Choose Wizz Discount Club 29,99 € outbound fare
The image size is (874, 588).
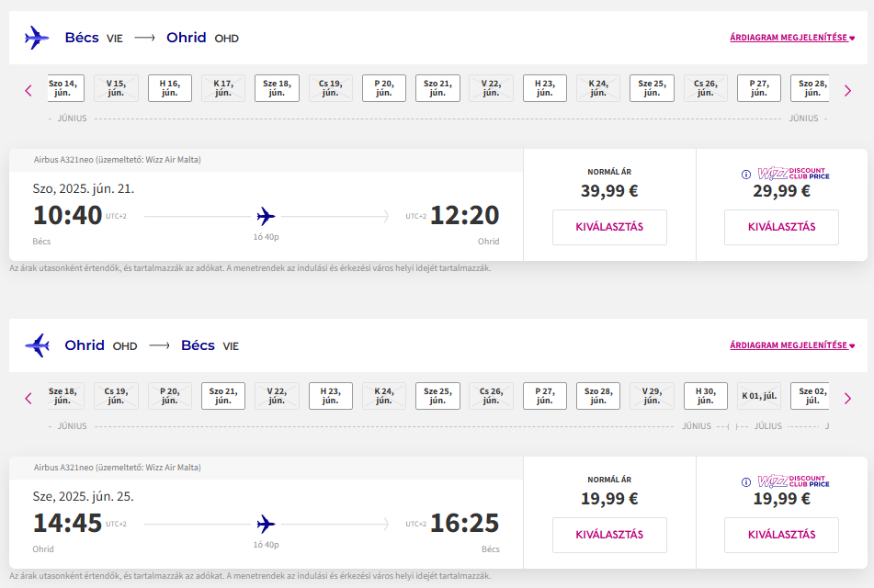781,227
